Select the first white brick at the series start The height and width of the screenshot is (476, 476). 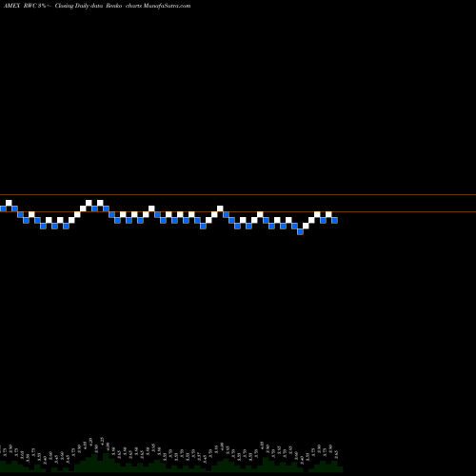coord(9,203)
